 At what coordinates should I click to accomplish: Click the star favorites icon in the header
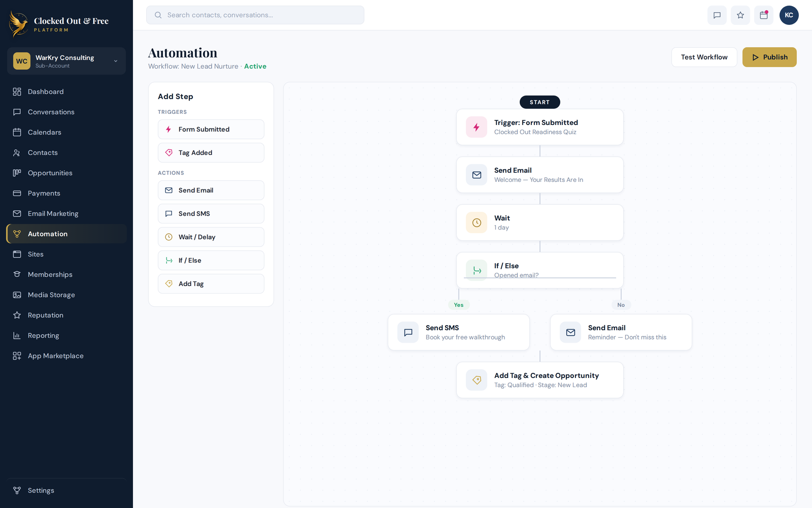[740, 15]
